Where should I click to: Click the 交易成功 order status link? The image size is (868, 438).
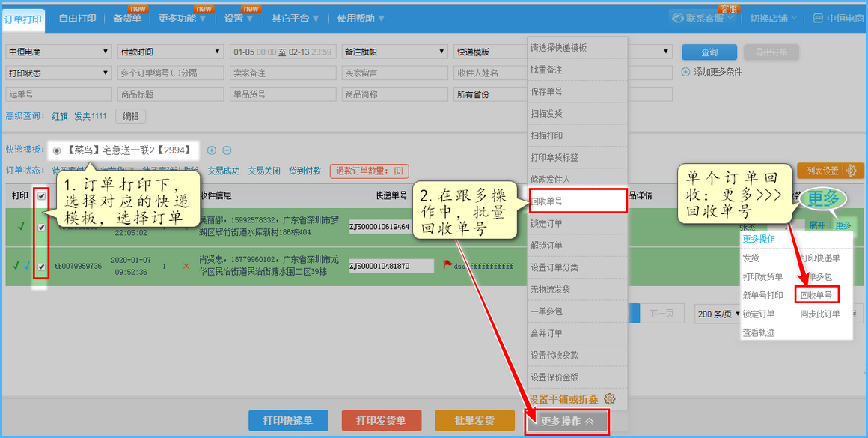tap(224, 171)
